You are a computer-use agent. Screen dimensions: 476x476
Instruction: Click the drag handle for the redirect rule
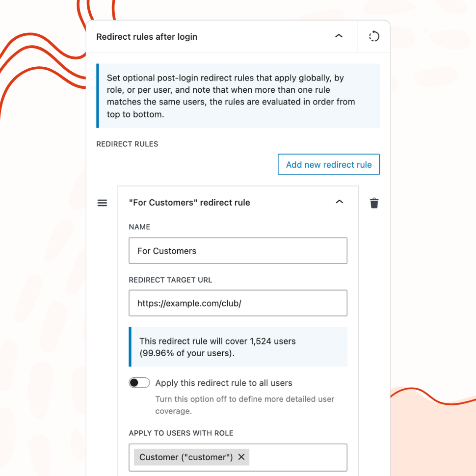(x=102, y=203)
